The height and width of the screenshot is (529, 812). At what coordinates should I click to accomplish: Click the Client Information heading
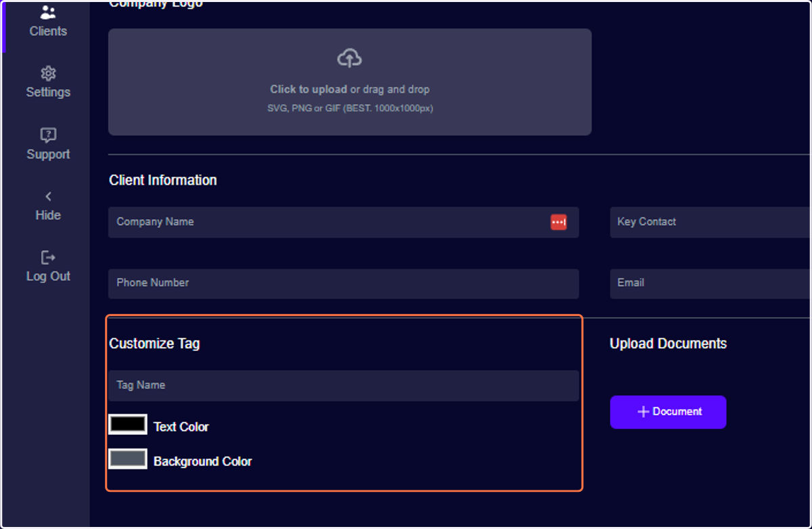pos(163,181)
